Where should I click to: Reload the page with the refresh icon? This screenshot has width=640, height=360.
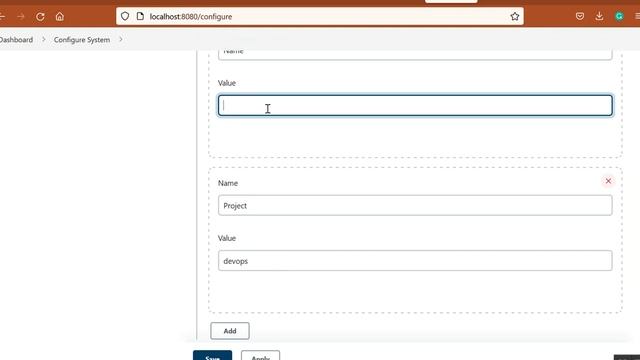pos(40,17)
